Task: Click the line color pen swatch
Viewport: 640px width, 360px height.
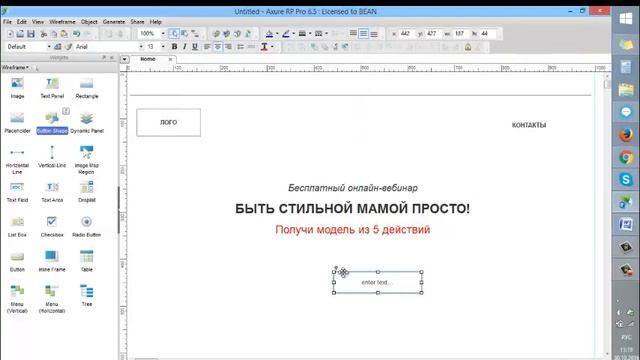Action: [x=286, y=33]
